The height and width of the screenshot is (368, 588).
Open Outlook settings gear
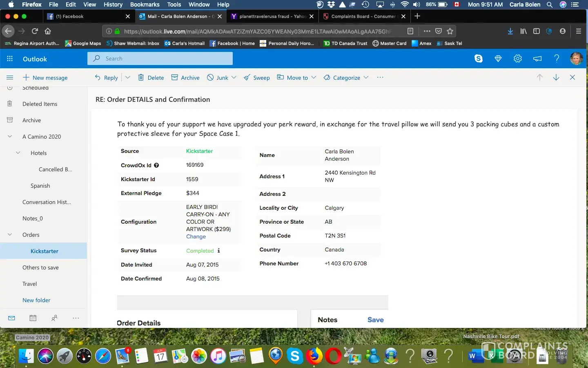518,58
